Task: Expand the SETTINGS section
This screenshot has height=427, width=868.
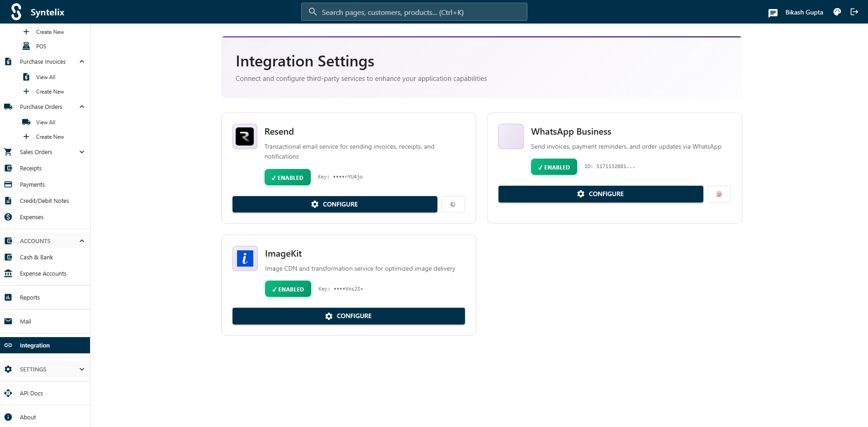Action: pos(82,369)
